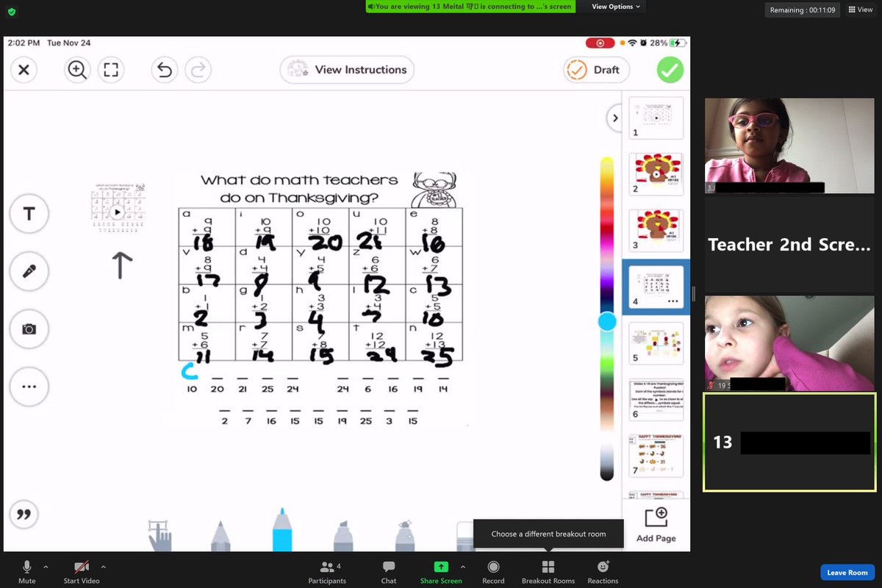882x588 pixels.
Task: Click the undo arrow button
Action: [165, 70]
